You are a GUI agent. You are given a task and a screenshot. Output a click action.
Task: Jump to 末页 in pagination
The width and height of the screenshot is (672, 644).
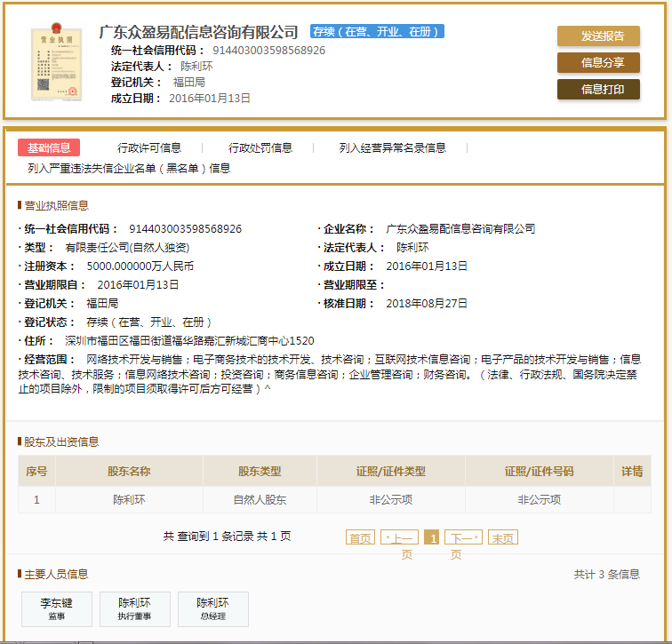click(502, 537)
